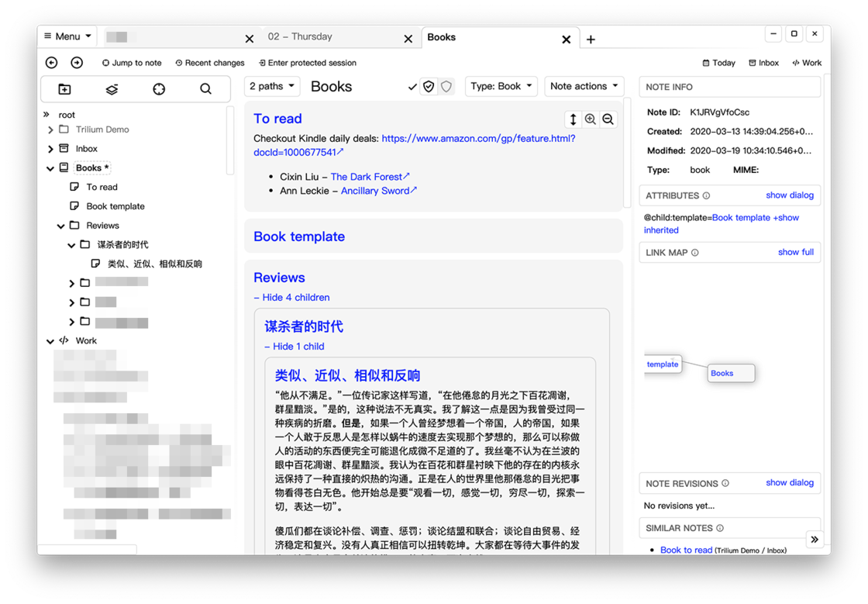Zoom in on the Books grid view
This screenshot has width=868, height=604.
click(590, 119)
